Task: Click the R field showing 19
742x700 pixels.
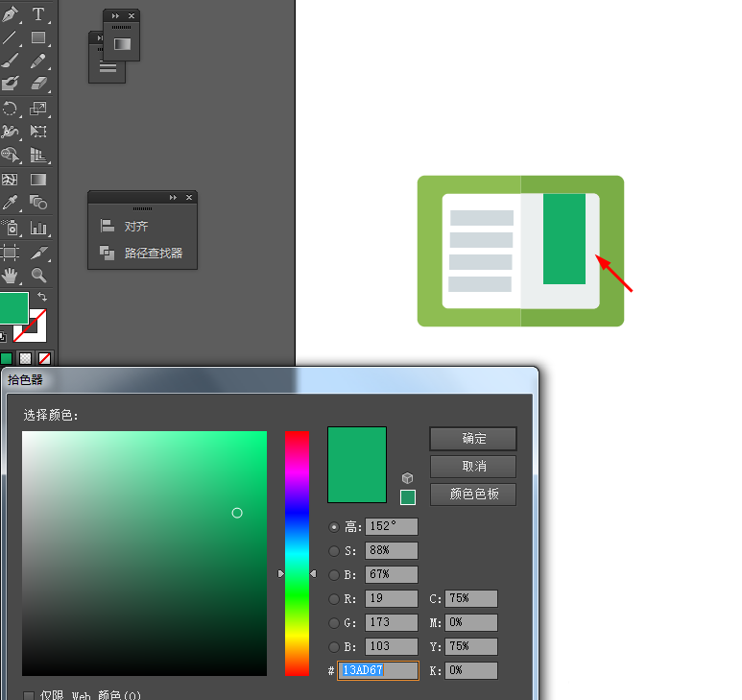Action: click(392, 599)
